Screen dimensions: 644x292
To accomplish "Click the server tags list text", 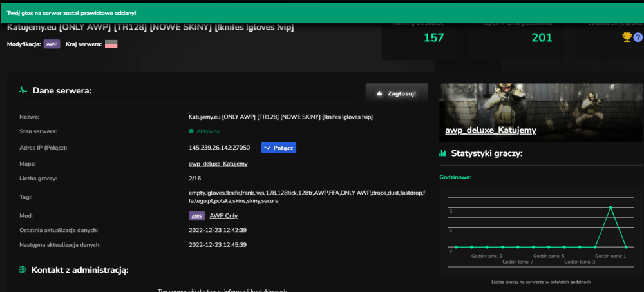I will point(307,197).
